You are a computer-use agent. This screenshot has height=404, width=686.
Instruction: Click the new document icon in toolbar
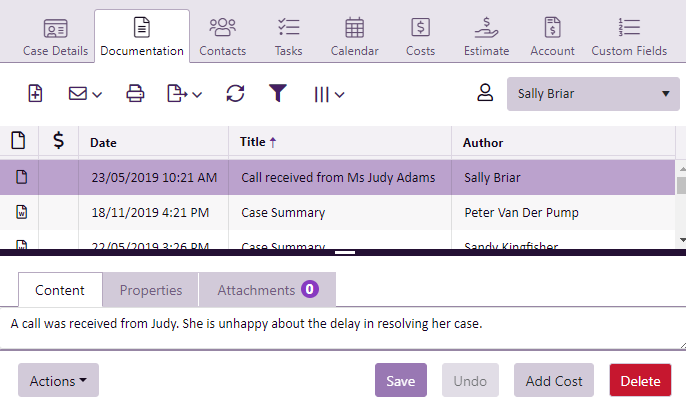35,94
